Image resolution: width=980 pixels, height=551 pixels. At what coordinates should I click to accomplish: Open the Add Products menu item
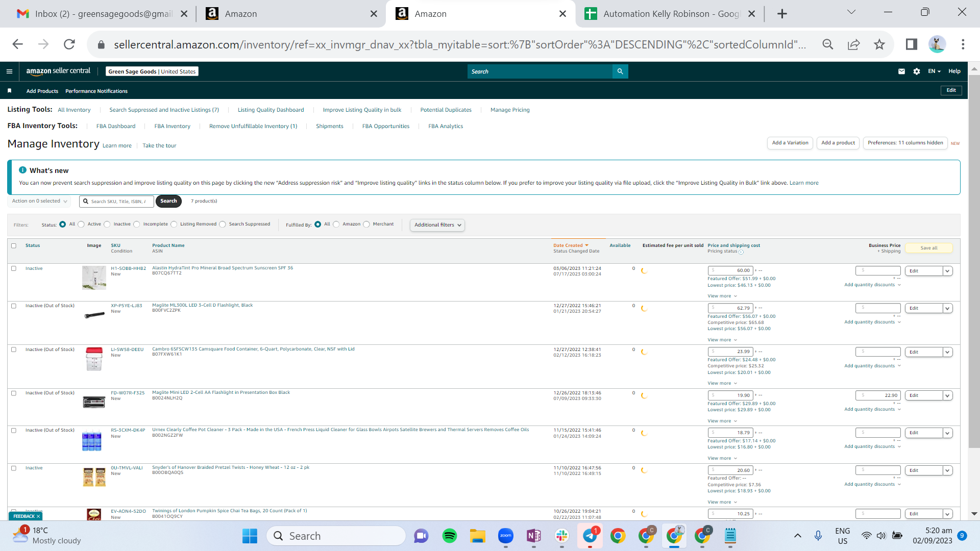pyautogui.click(x=42, y=91)
